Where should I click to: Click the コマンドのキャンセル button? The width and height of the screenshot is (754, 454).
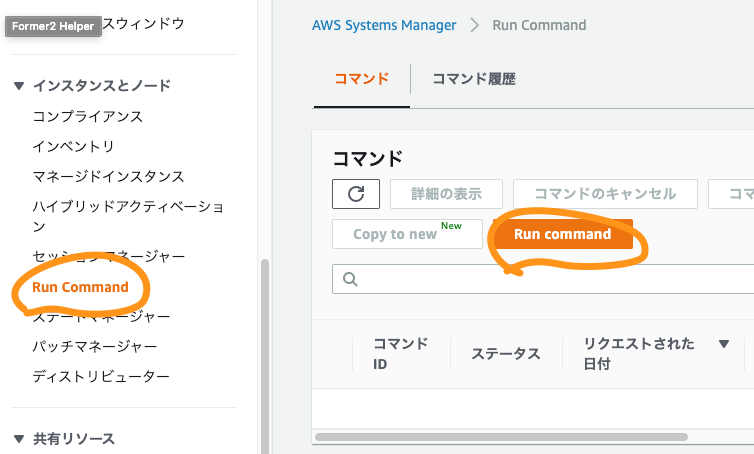pos(605,194)
